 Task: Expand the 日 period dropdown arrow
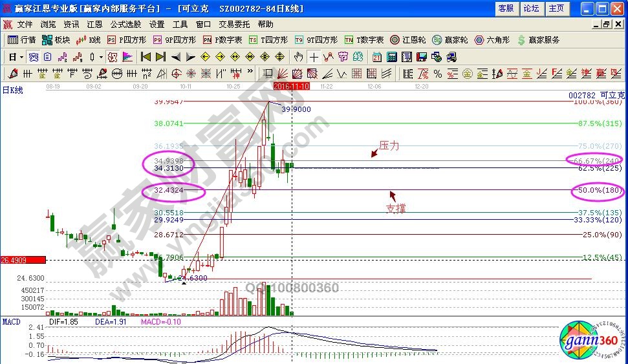click(21, 57)
